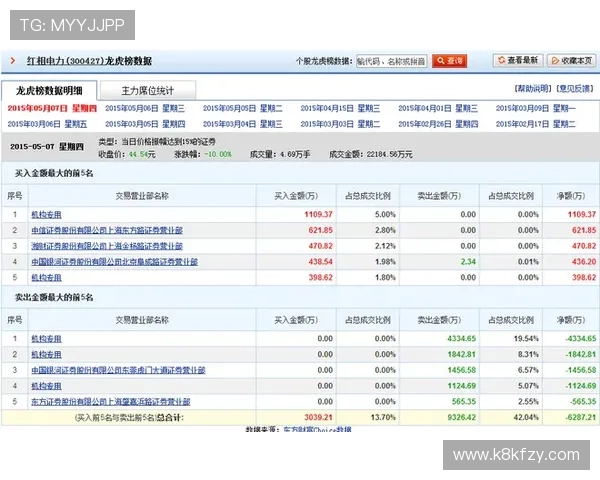The width and height of the screenshot is (600, 480).
Task: Click the 2015-05-07 星期四 summary date label
Action: click(x=47, y=147)
